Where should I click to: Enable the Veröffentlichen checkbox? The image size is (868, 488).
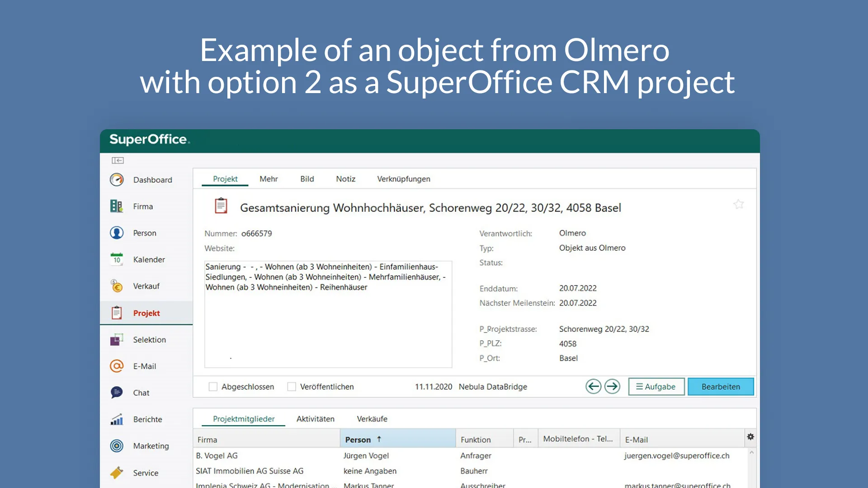292,387
